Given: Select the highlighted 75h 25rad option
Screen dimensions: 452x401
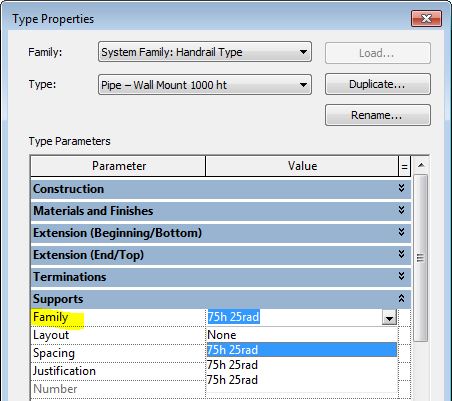Looking at the screenshot, I should pyautogui.click(x=302, y=350).
